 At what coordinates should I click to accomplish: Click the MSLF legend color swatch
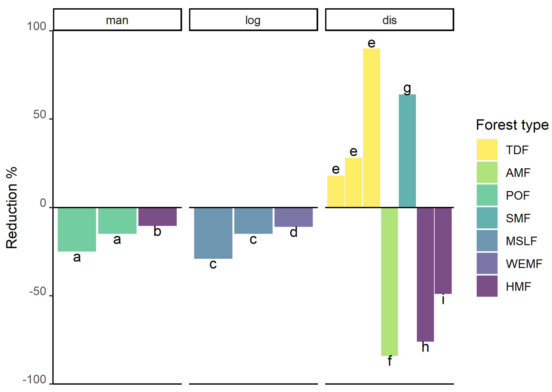tap(487, 241)
